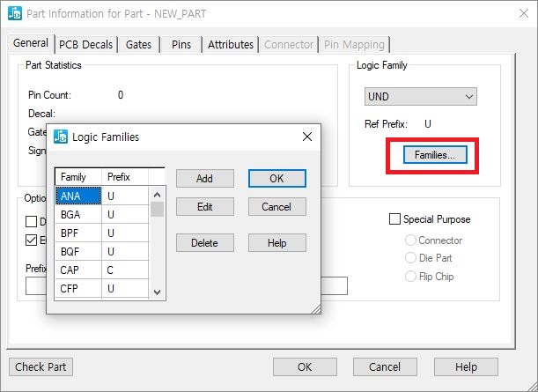Go to the Pins tab
The height and width of the screenshot is (392, 538).
coord(181,44)
